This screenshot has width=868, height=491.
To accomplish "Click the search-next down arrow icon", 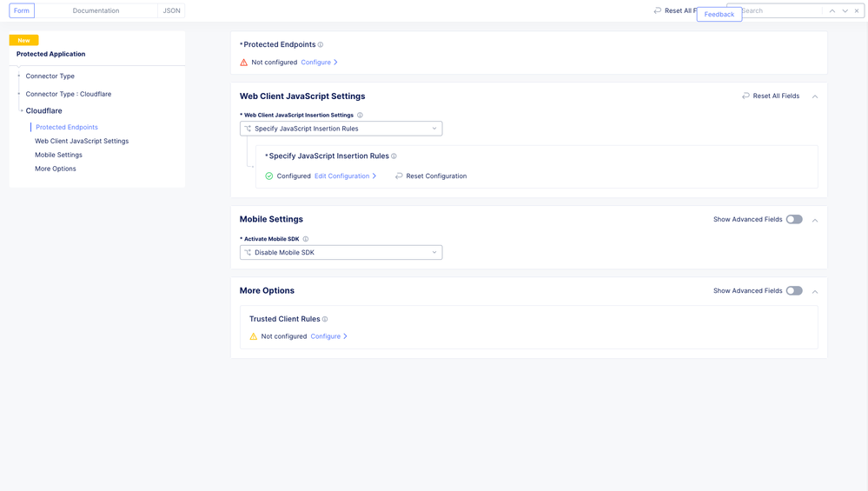I will click(x=845, y=11).
